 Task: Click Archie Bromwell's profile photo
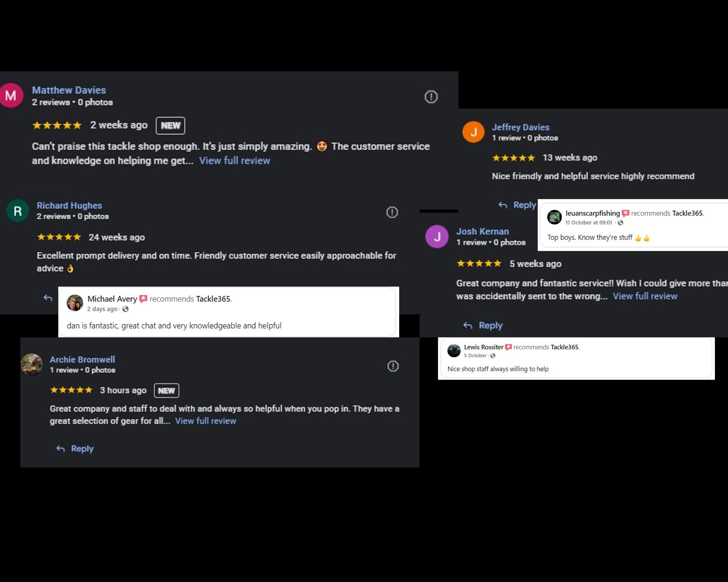31,364
